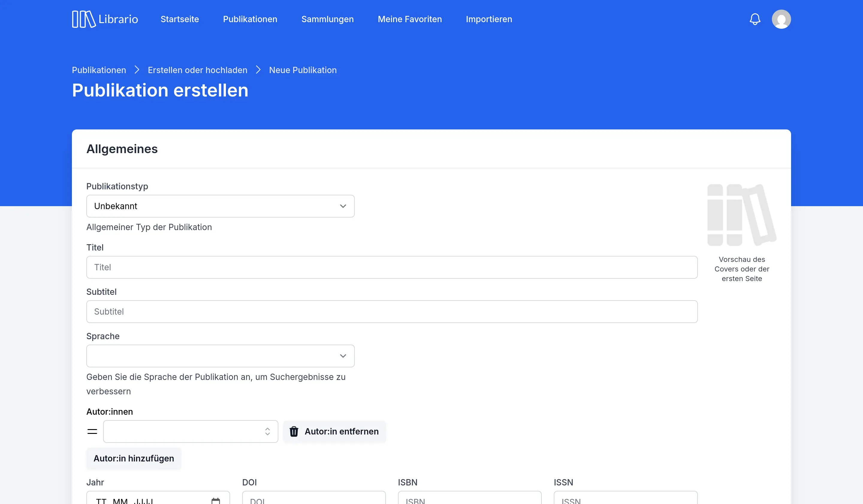Open Meine Favoriten

[x=410, y=19]
